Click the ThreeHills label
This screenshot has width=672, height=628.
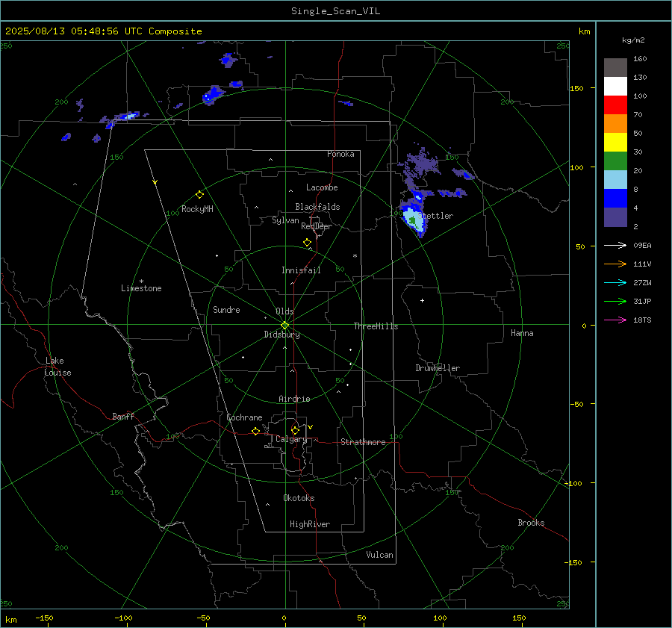click(x=376, y=326)
